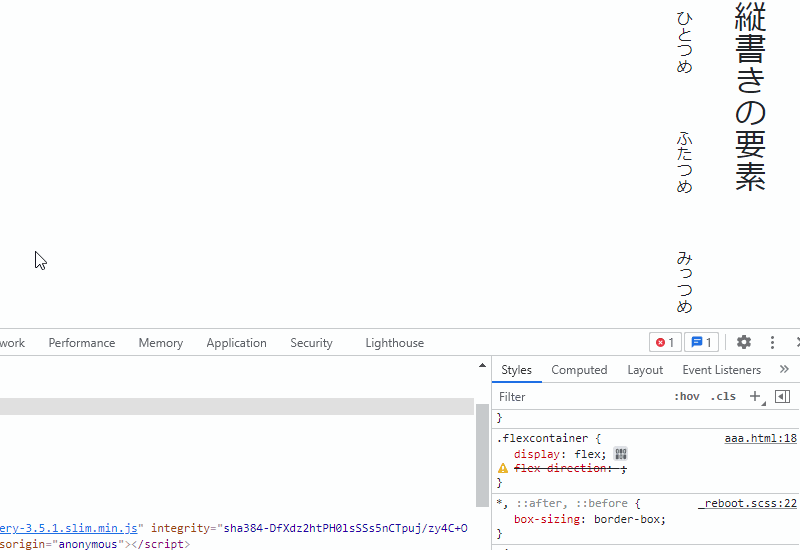Click the .flexcontainer selector text

[x=543, y=438]
